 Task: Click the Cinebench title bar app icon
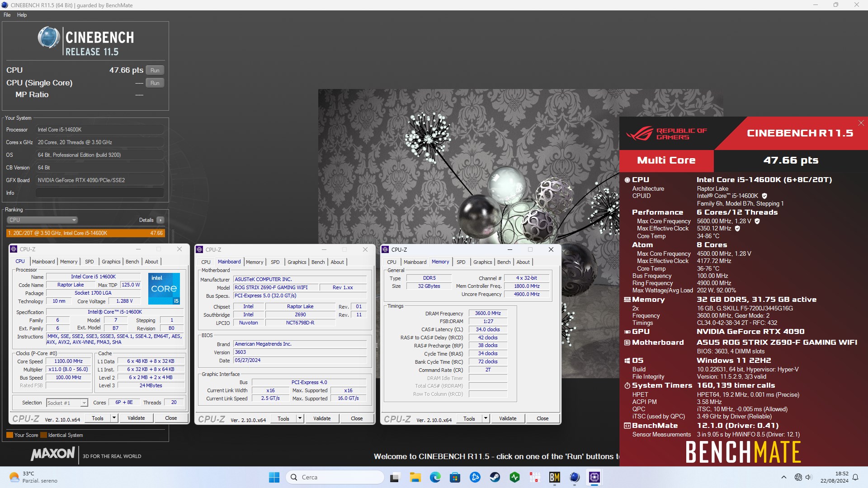[5, 5]
